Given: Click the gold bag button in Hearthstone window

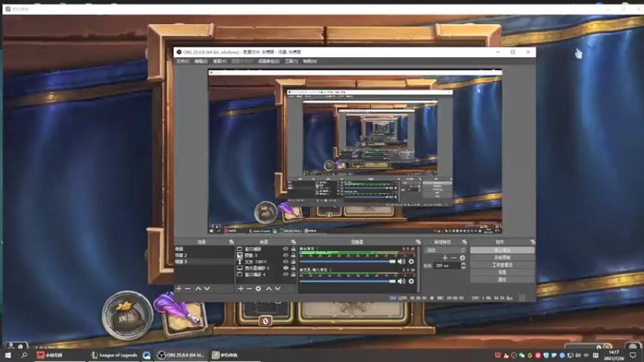Looking at the screenshot, I should [127, 315].
